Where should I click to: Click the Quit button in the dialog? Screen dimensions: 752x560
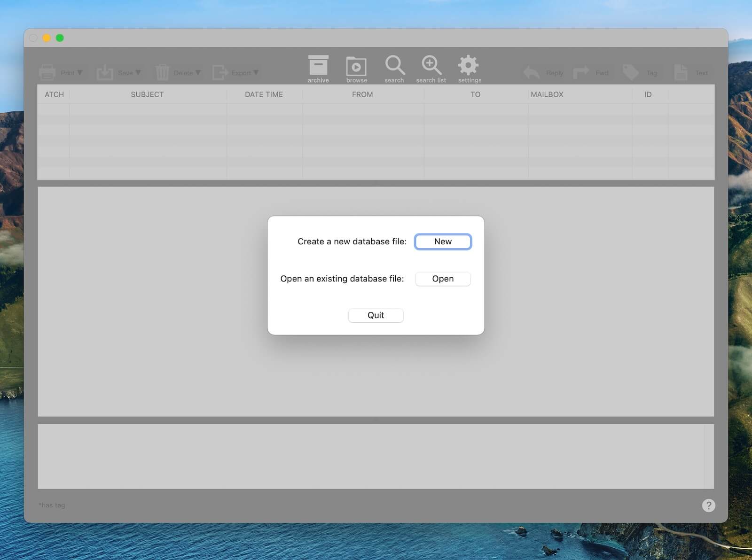point(376,315)
